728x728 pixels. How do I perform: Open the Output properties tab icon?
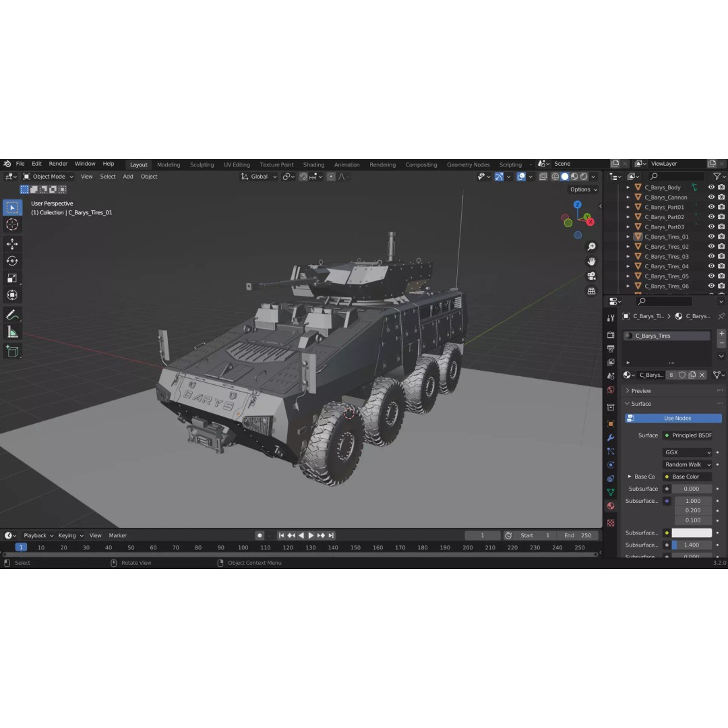pyautogui.click(x=611, y=348)
